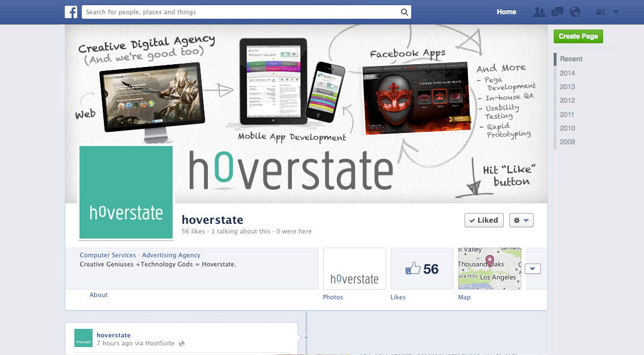Jump to 2011 in timeline
The height and width of the screenshot is (355, 644).
567,115
